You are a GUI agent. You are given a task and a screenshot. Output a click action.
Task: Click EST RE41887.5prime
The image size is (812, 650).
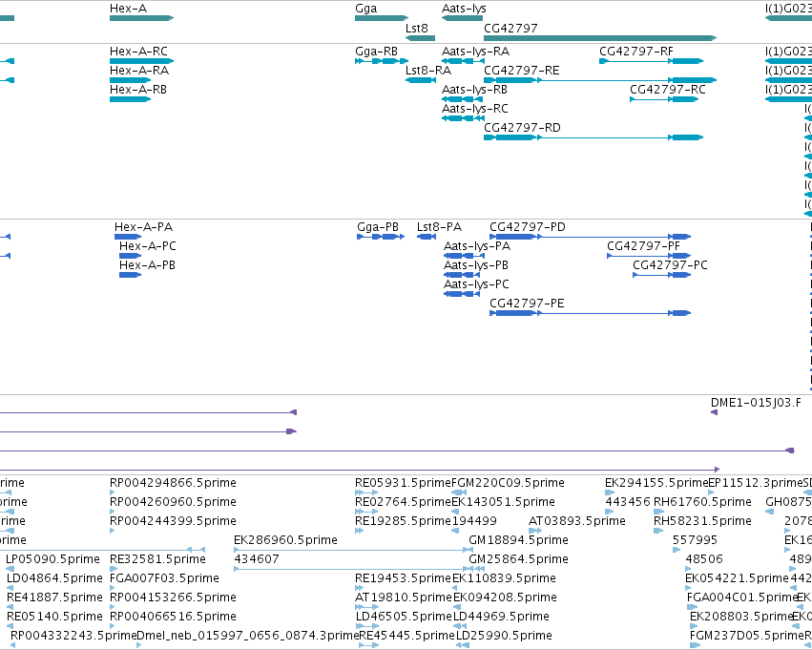pos(10,608)
